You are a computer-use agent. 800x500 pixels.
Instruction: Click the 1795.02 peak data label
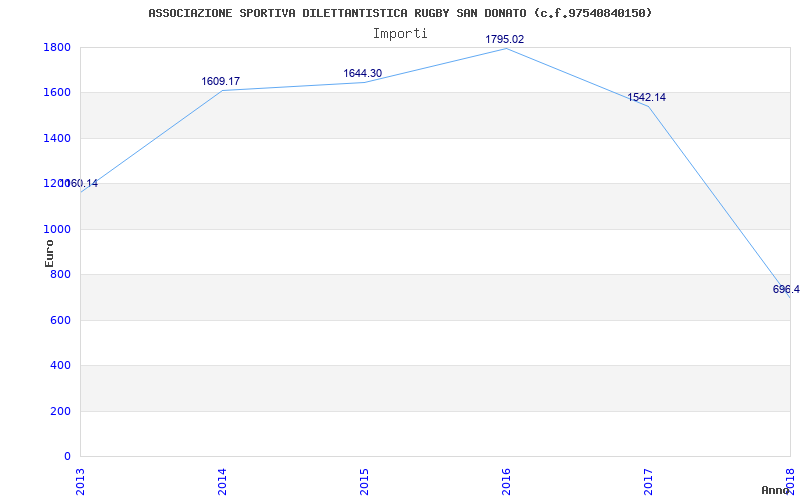click(x=505, y=39)
